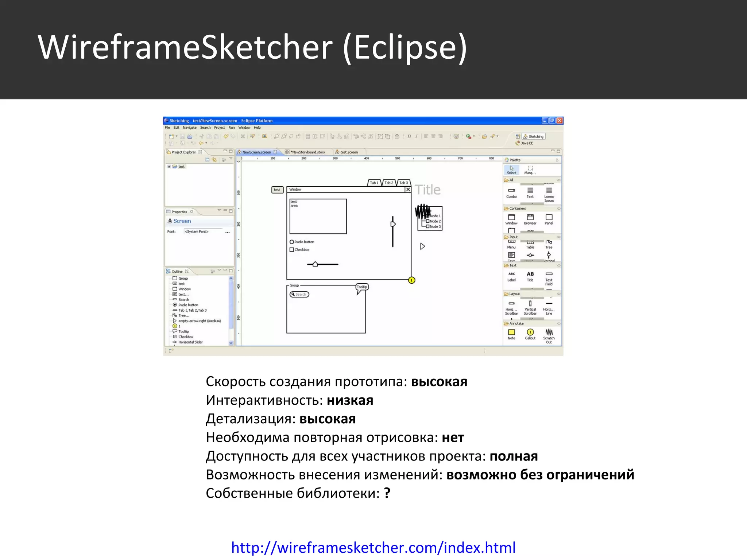
Task: Collapse the palette using its header arrow
Action: [x=557, y=160]
